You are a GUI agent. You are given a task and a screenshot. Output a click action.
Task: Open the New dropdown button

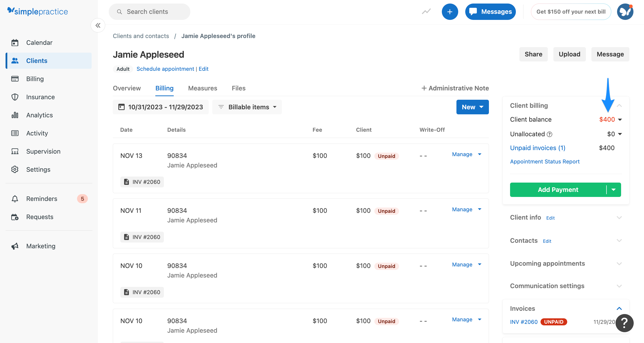(472, 107)
